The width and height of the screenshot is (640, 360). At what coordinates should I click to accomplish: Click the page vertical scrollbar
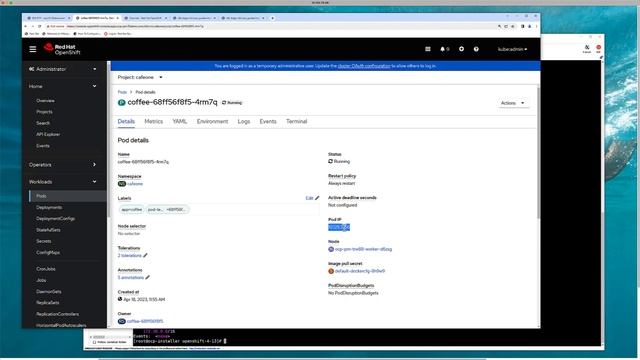point(538,153)
